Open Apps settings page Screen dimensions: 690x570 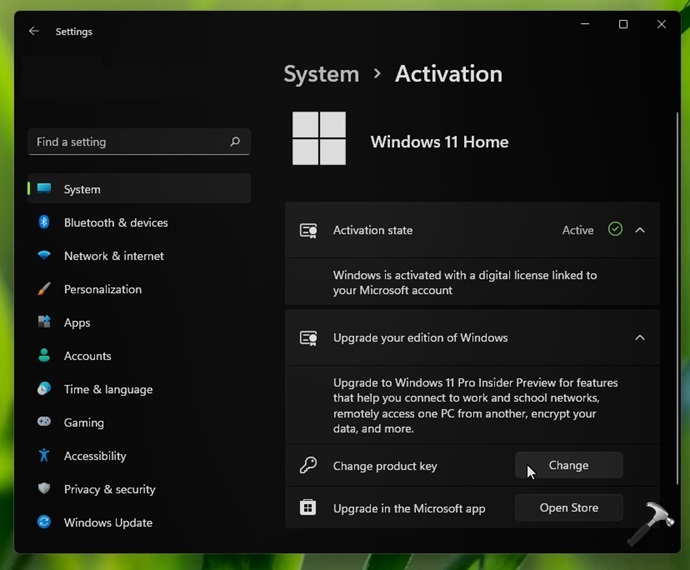[139, 322]
